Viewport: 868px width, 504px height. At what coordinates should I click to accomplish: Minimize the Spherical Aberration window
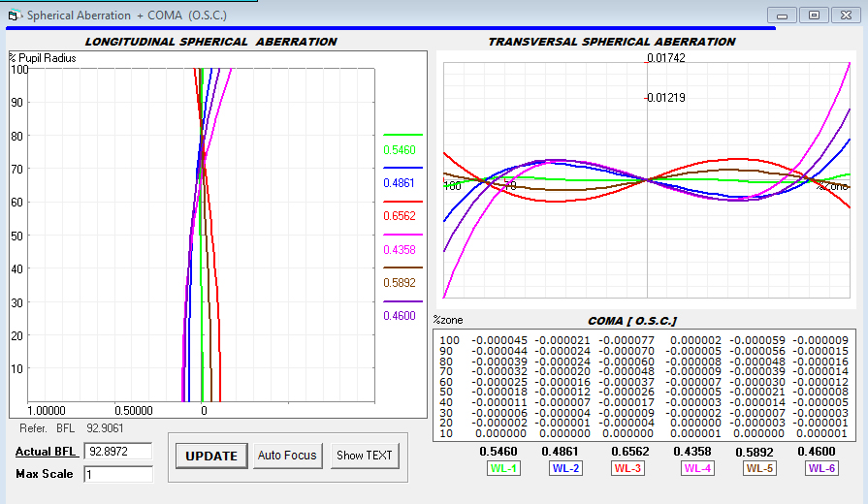782,16
